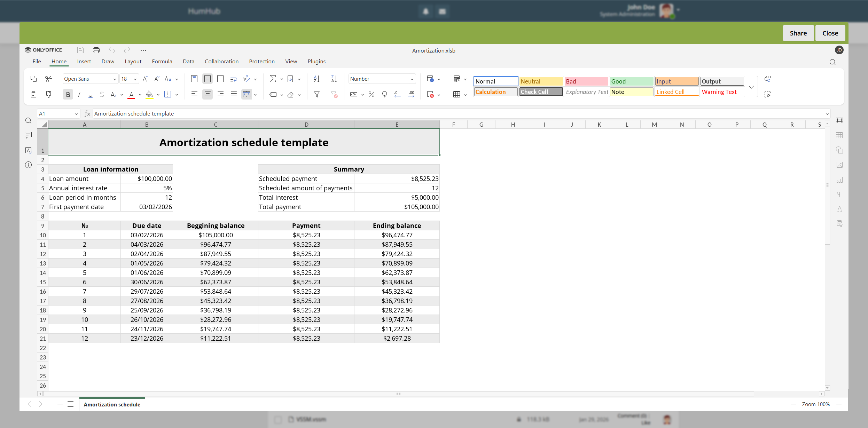Open the font name dropdown
Screen dimensions: 868x428
coord(115,79)
